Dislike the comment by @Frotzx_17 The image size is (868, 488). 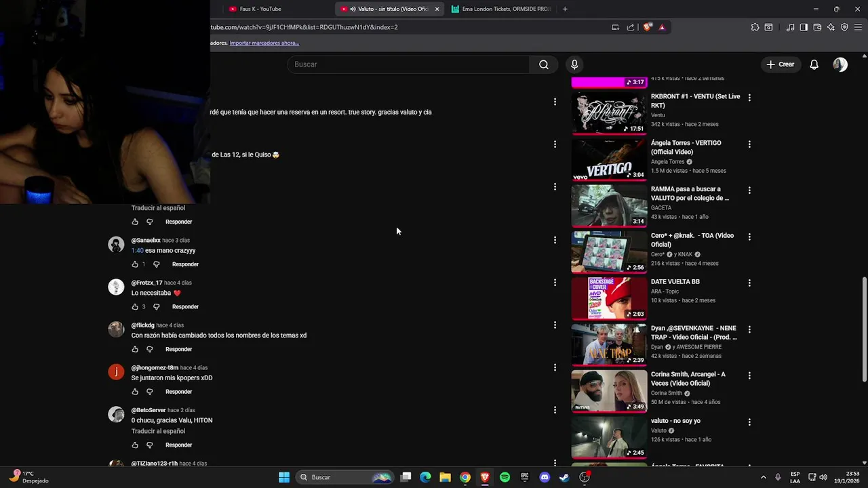pyautogui.click(x=156, y=307)
